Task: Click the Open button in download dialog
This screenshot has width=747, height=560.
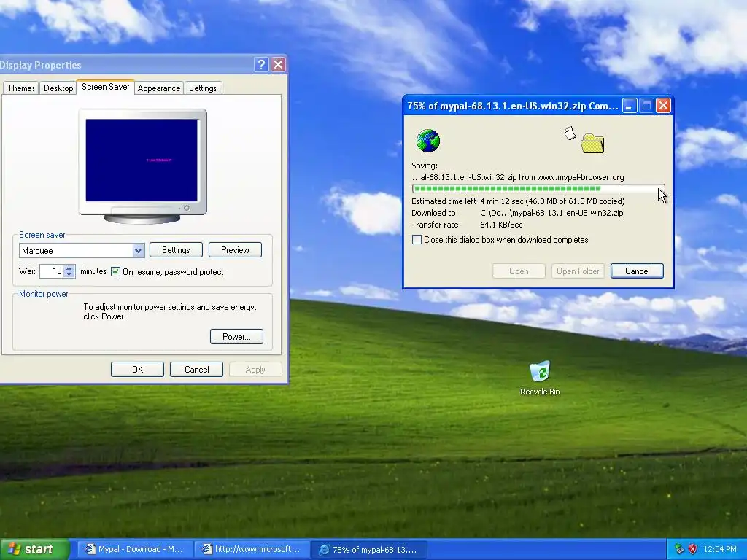Action: pos(519,271)
